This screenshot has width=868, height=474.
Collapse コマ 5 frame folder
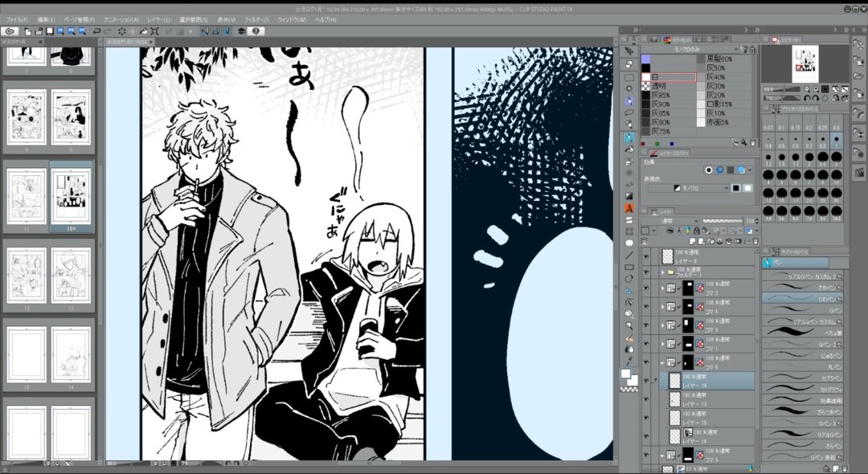point(662,456)
